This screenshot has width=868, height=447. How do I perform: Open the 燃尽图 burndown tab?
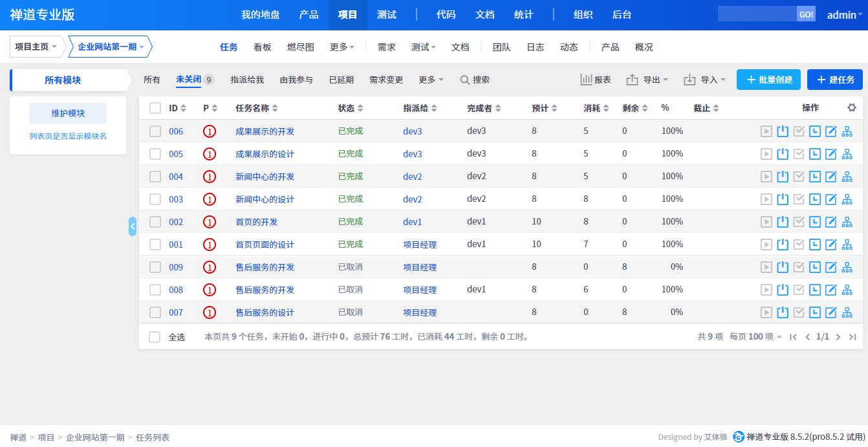coord(301,47)
